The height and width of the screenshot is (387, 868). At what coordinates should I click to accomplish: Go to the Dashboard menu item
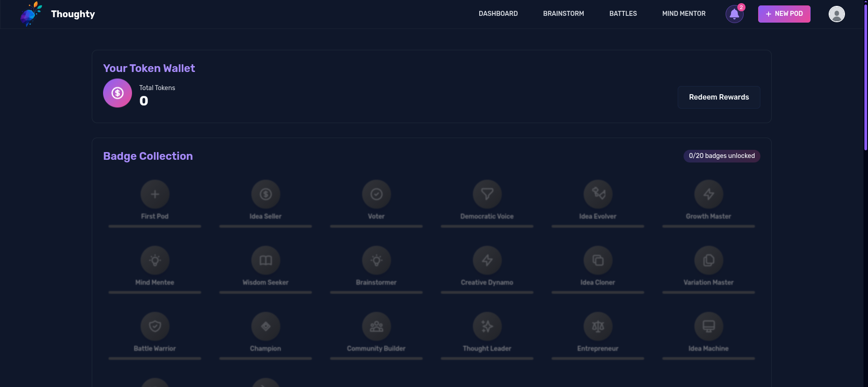(x=498, y=14)
